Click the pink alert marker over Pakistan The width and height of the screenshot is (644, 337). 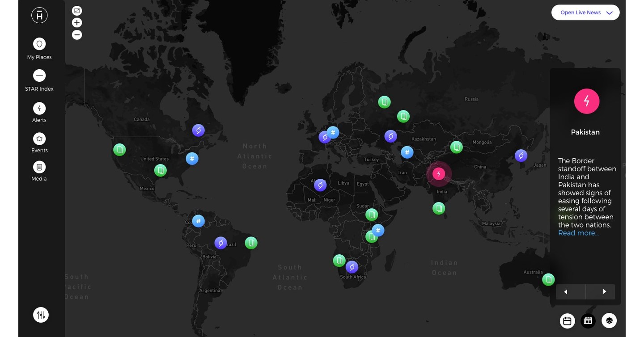[439, 173]
